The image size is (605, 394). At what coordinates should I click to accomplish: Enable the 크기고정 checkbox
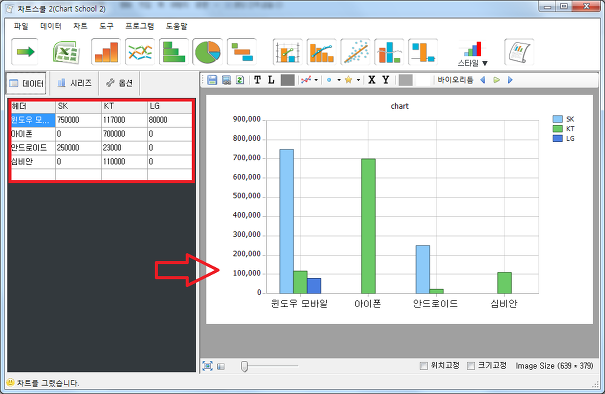(471, 365)
